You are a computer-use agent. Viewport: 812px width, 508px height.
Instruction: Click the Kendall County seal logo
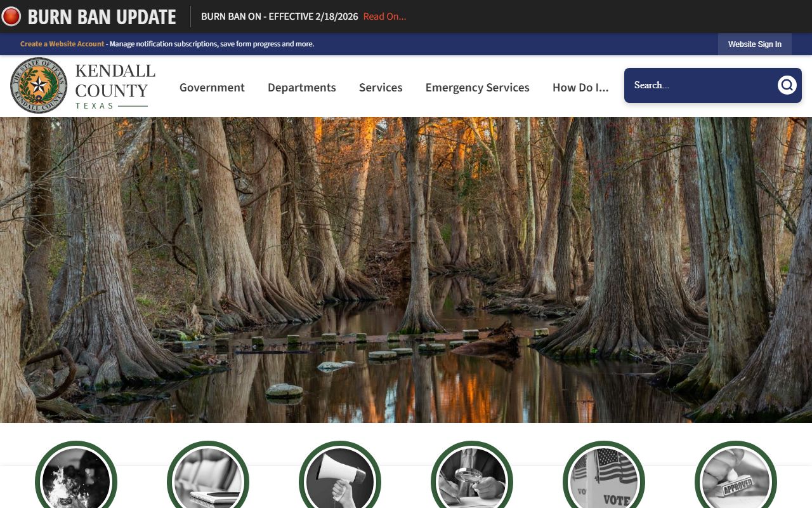point(39,86)
